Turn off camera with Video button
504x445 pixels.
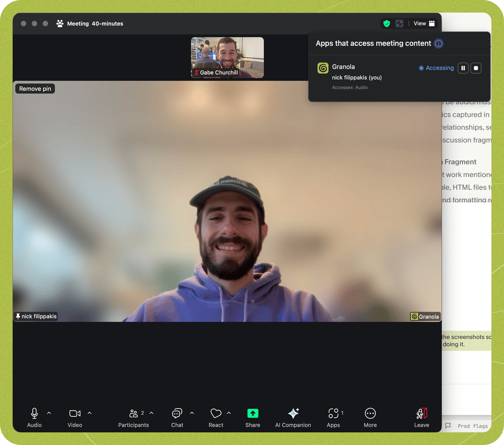(x=75, y=418)
